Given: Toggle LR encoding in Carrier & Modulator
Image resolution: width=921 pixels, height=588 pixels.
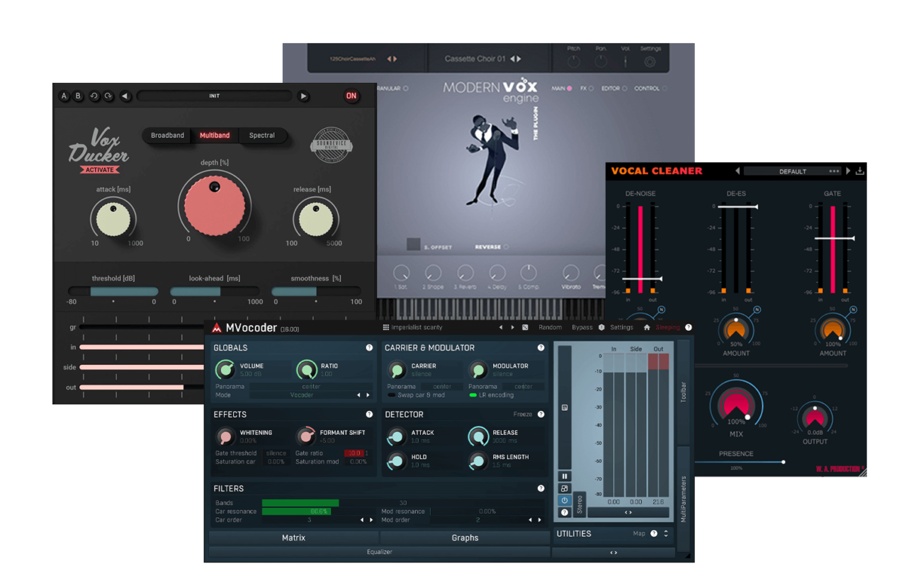Looking at the screenshot, I should pos(473,395).
